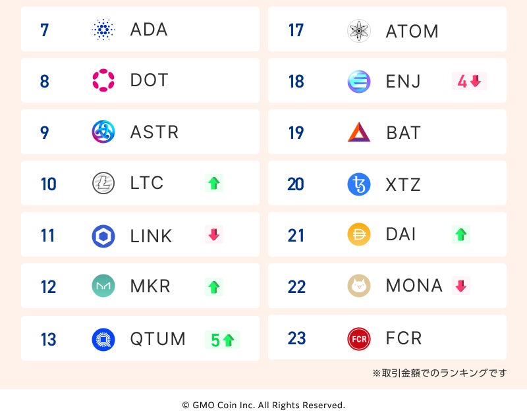The image size is (527, 420).
Task: Click the GMO Coin copyright text
Action: (263, 406)
